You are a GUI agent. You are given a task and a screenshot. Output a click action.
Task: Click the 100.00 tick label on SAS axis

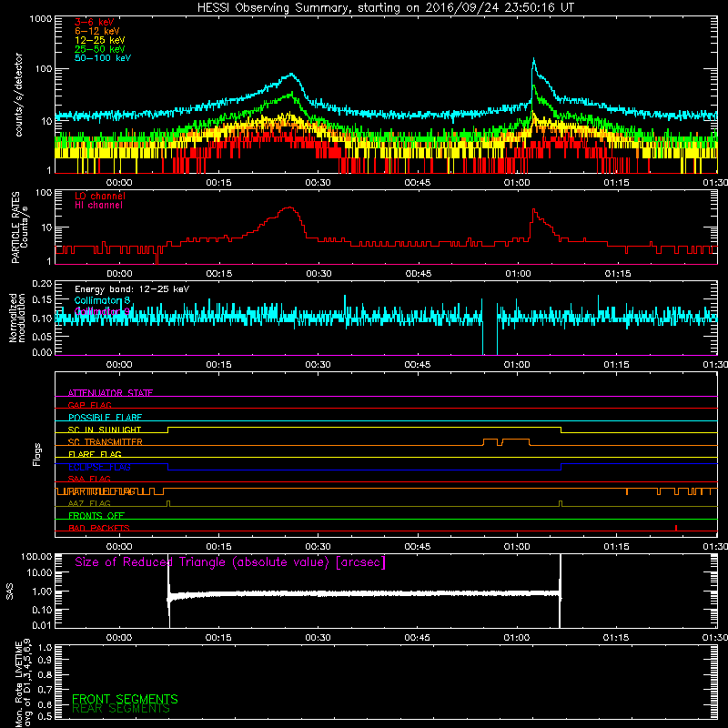(36, 556)
